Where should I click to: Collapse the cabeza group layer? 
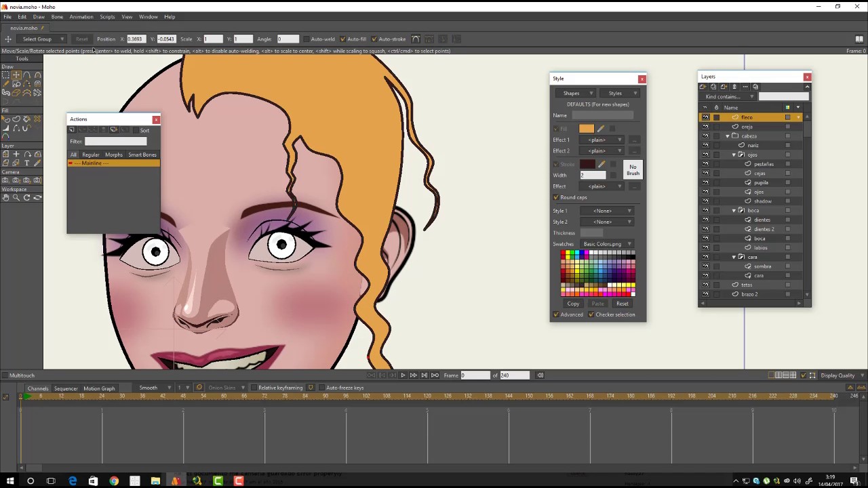728,136
